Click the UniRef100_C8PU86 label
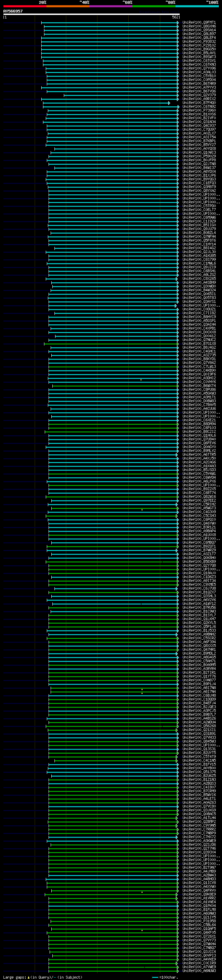This screenshot has width=222, height=980. (x=199, y=390)
